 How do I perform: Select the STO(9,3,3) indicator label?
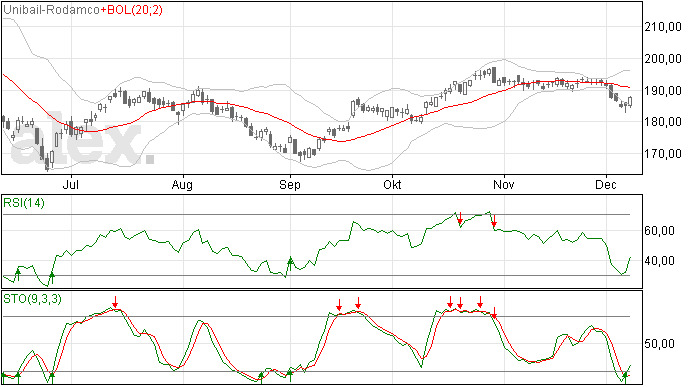(33, 299)
